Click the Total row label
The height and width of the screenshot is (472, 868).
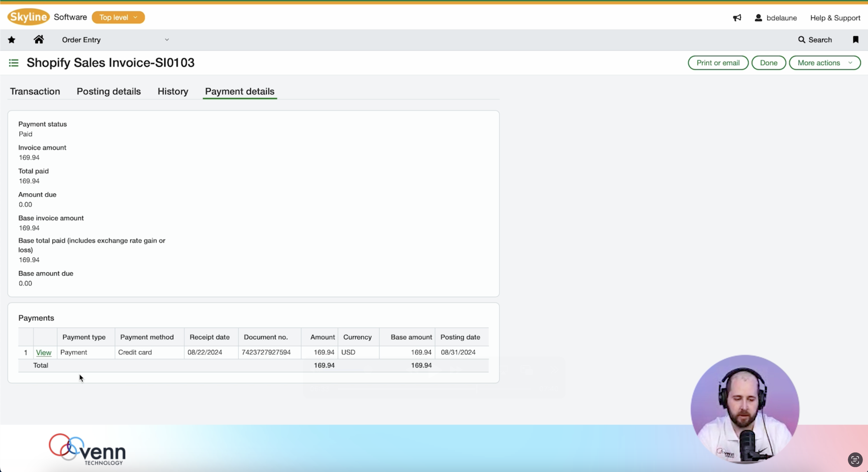click(41, 365)
